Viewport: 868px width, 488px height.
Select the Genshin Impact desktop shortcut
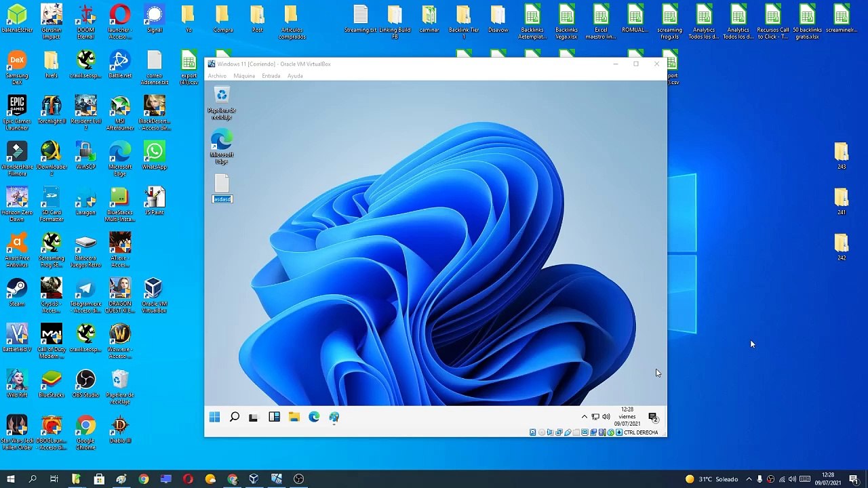coord(52,22)
